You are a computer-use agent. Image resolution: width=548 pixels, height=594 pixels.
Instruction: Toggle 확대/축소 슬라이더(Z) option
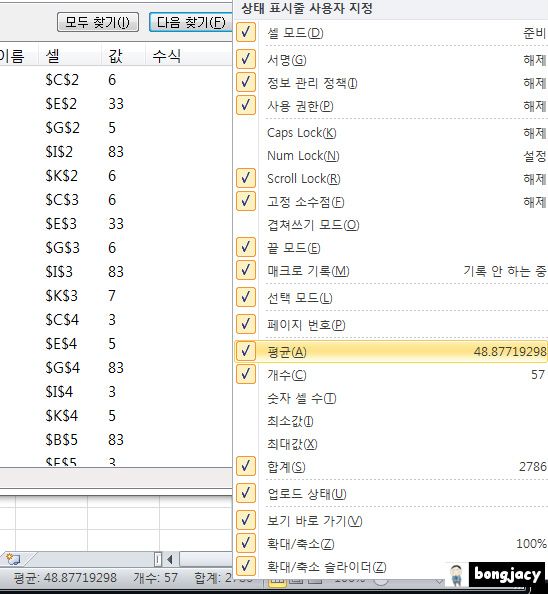[391, 567]
